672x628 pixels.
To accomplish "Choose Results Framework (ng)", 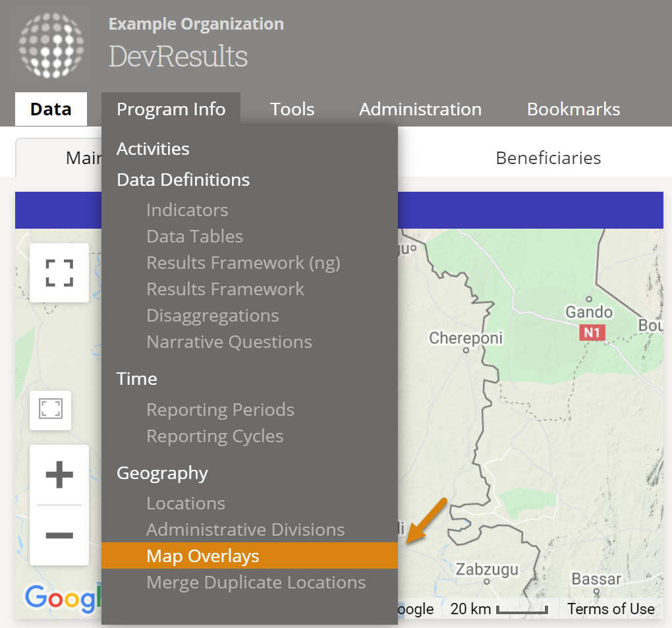I will click(x=243, y=263).
